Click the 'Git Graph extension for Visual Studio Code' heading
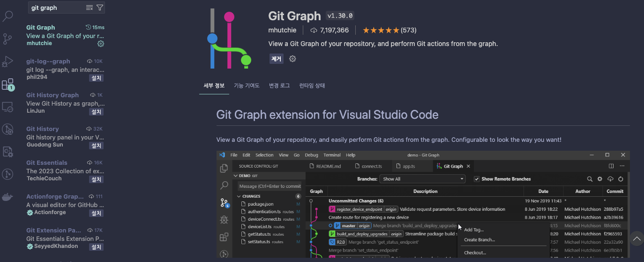 coord(327,115)
